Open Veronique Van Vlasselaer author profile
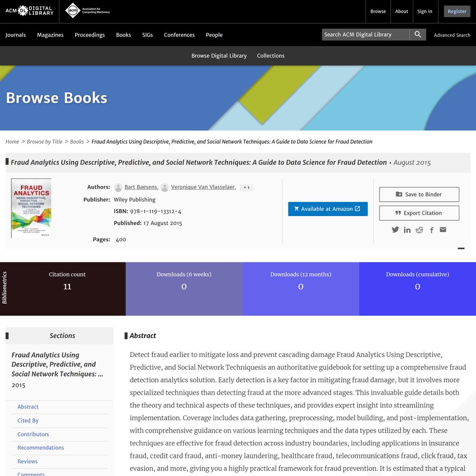This screenshot has width=476, height=476. pyautogui.click(x=203, y=187)
